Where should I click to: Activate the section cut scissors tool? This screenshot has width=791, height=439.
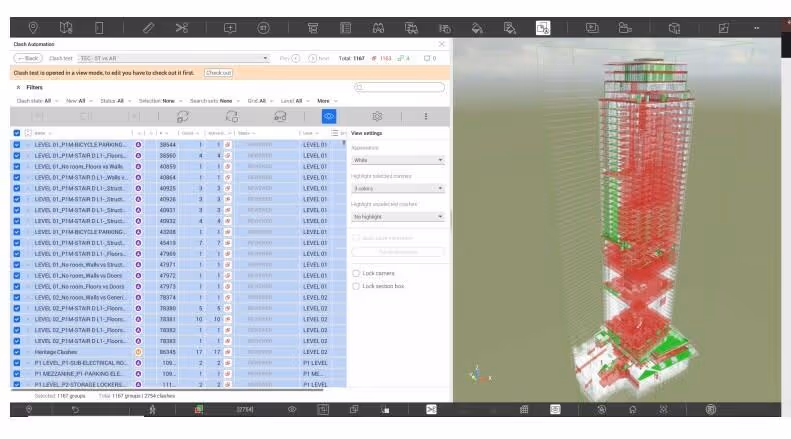pos(182,28)
